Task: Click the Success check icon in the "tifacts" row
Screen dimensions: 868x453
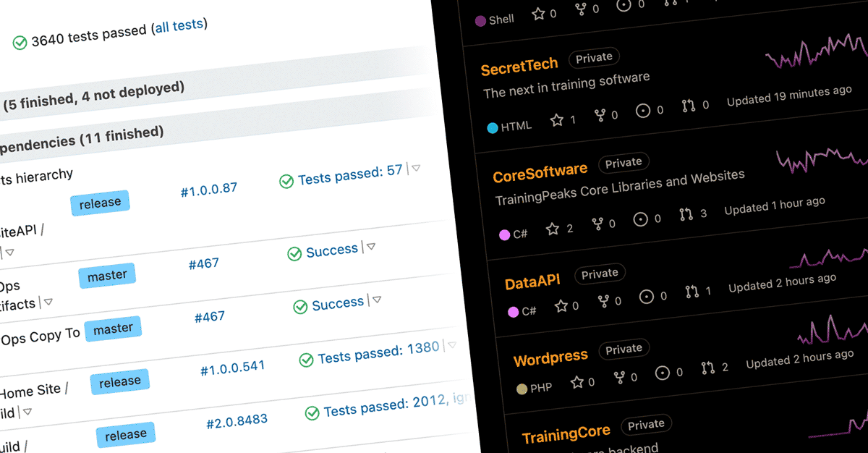Action: (294, 254)
